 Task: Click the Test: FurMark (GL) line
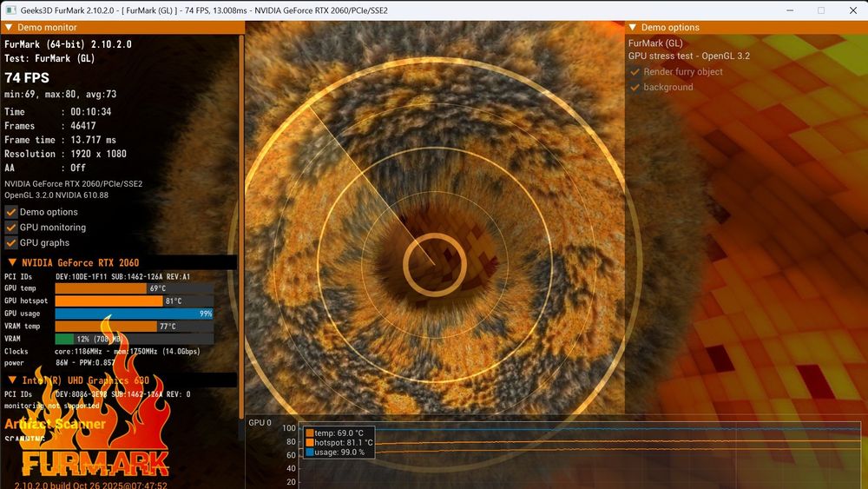pos(49,58)
